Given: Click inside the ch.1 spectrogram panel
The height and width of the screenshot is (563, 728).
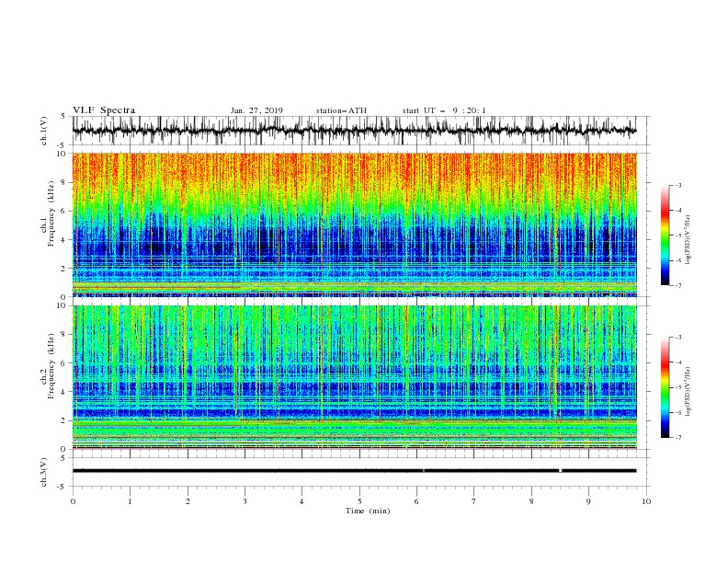Looking at the screenshot, I should point(354,224).
